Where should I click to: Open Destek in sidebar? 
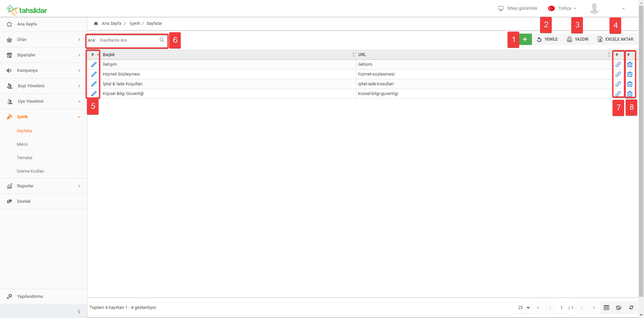coord(44,201)
